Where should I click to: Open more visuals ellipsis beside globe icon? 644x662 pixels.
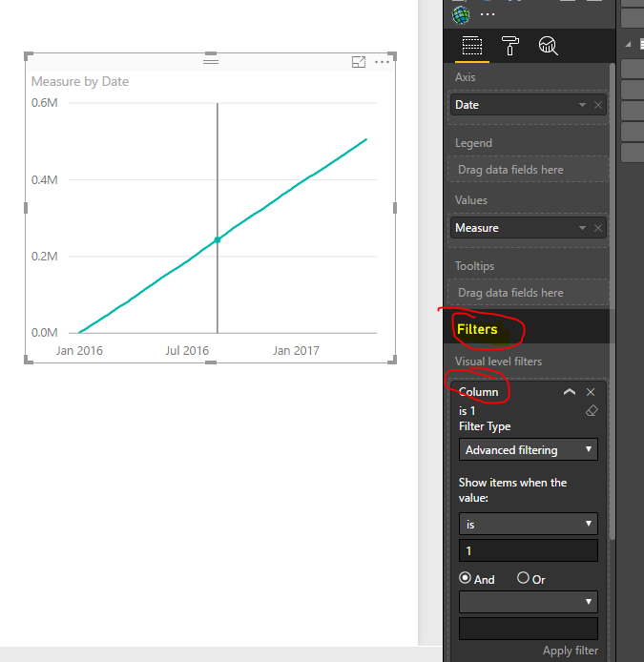(x=488, y=14)
